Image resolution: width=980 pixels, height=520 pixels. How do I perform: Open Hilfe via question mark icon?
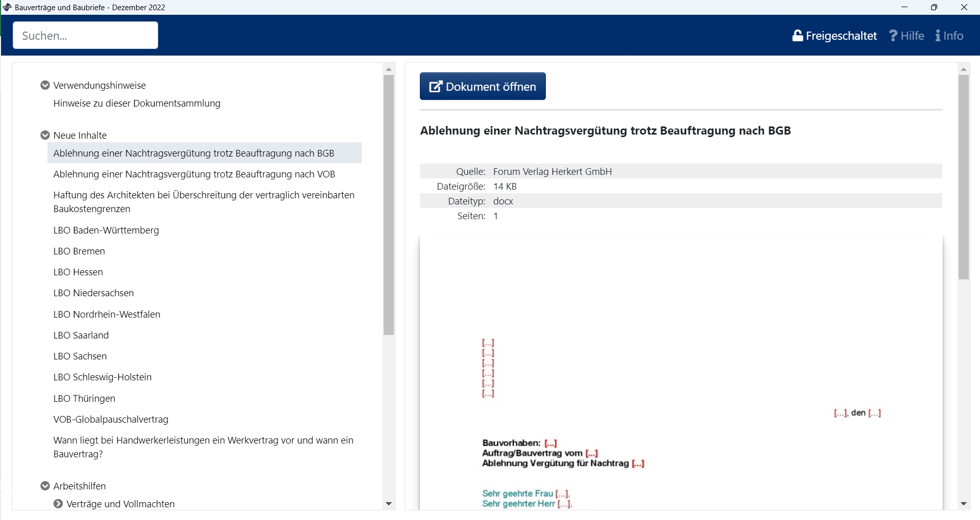(x=893, y=36)
